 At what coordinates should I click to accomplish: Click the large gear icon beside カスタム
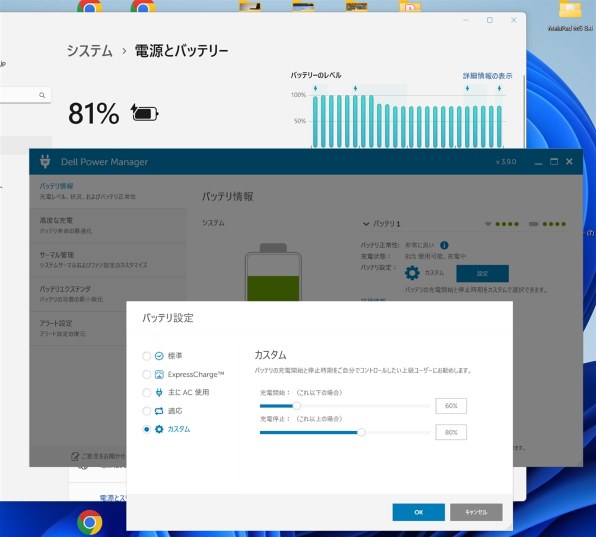click(x=412, y=273)
